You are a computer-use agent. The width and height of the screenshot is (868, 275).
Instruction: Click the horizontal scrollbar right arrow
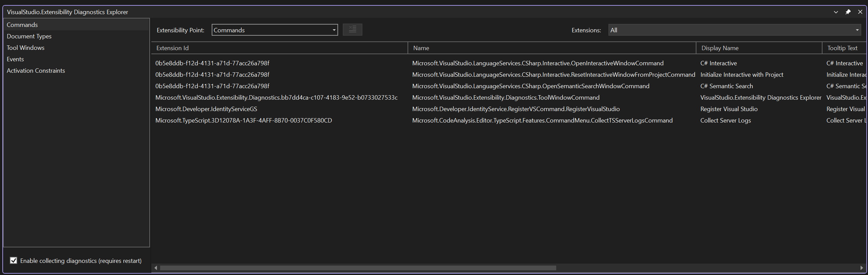point(862,268)
